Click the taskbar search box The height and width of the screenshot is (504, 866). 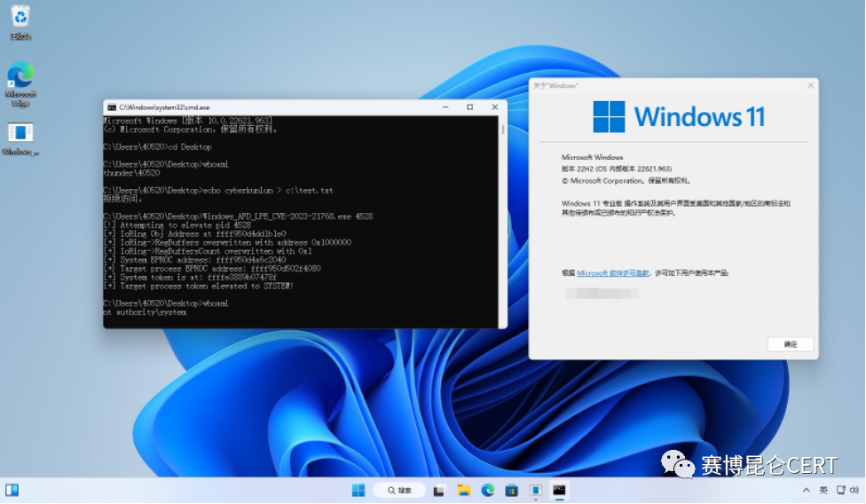click(399, 490)
